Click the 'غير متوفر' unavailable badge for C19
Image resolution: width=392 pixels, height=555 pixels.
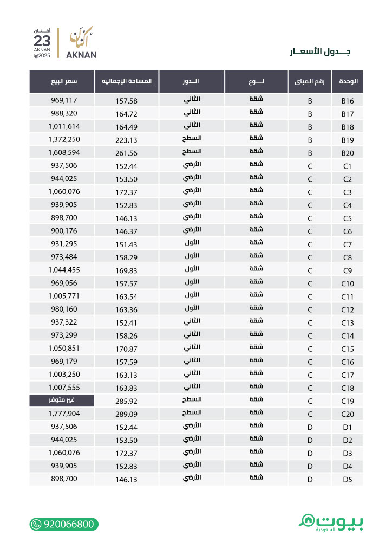(x=62, y=401)
